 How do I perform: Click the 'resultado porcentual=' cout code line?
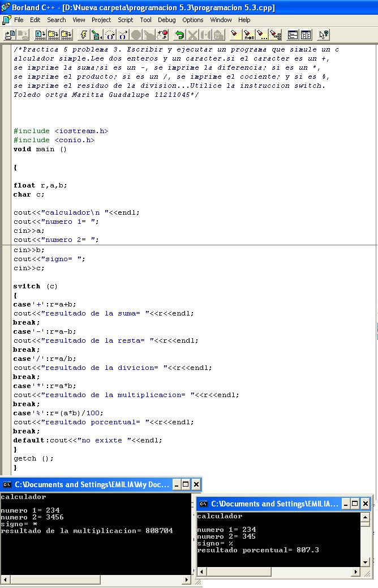click(104, 422)
